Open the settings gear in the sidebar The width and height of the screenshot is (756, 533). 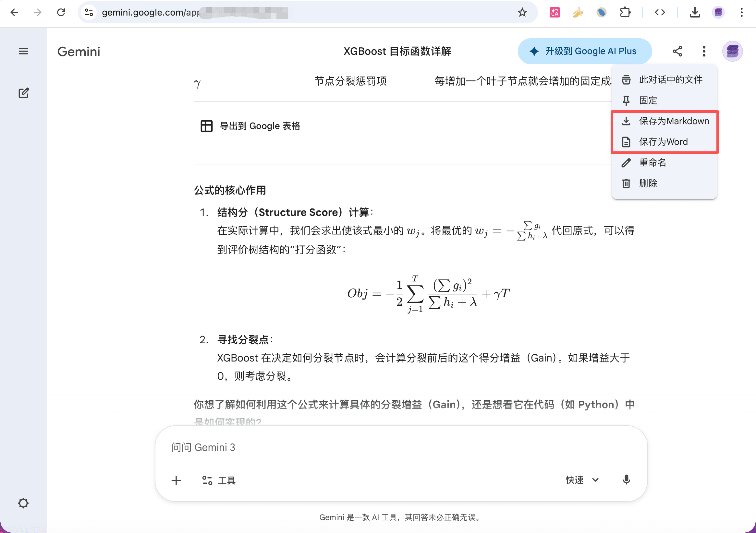pos(23,503)
